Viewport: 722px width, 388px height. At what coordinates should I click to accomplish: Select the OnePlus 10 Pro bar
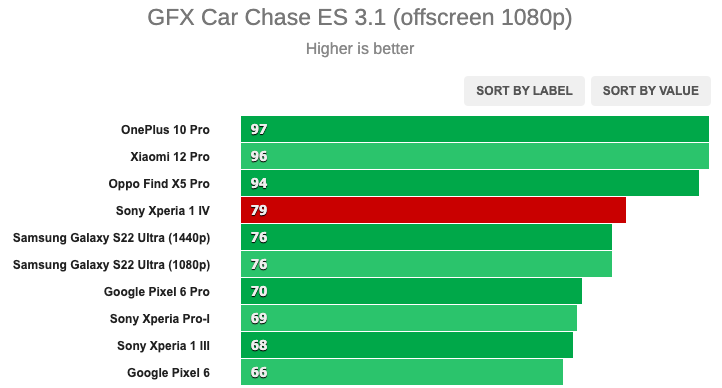click(475, 129)
